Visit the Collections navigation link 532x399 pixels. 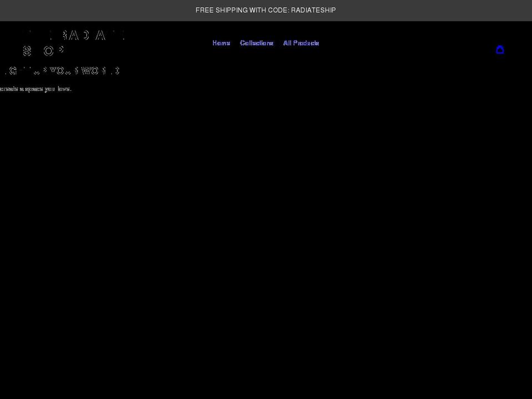257,43
